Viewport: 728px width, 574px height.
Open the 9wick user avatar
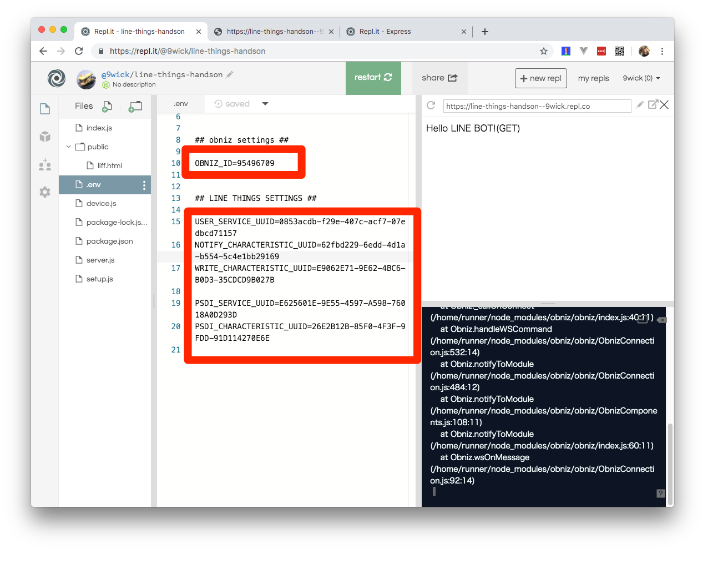pos(86,79)
